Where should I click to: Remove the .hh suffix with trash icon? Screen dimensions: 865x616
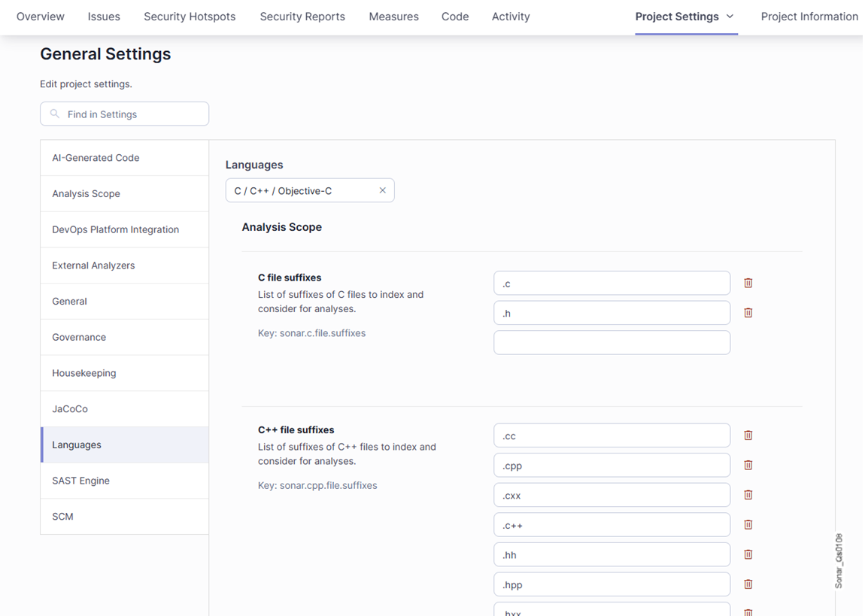pos(748,554)
